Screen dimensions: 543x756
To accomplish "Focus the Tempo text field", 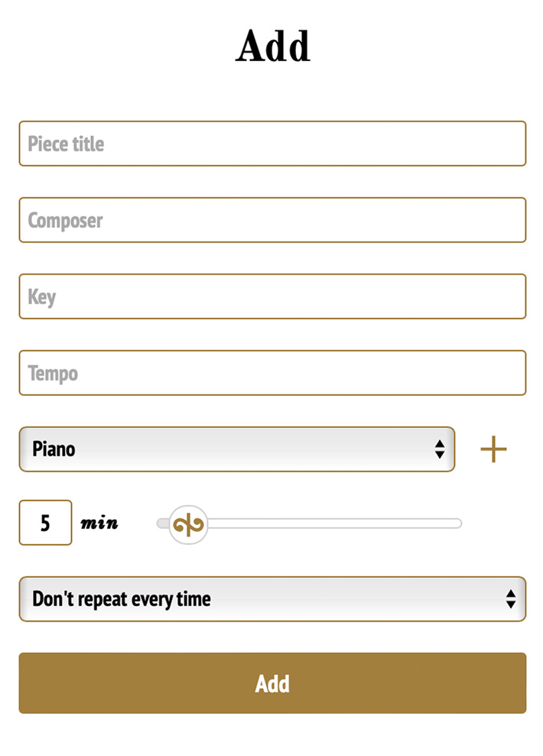I will click(272, 373).
